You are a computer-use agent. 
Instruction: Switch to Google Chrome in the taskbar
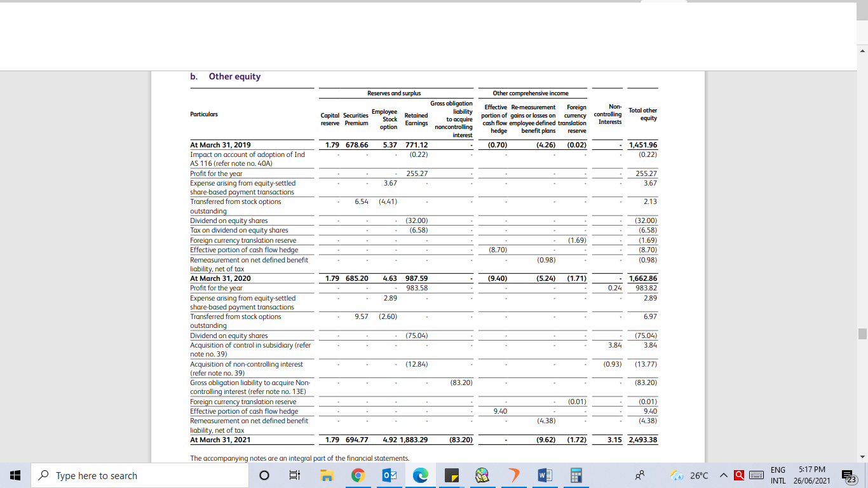pyautogui.click(x=358, y=475)
